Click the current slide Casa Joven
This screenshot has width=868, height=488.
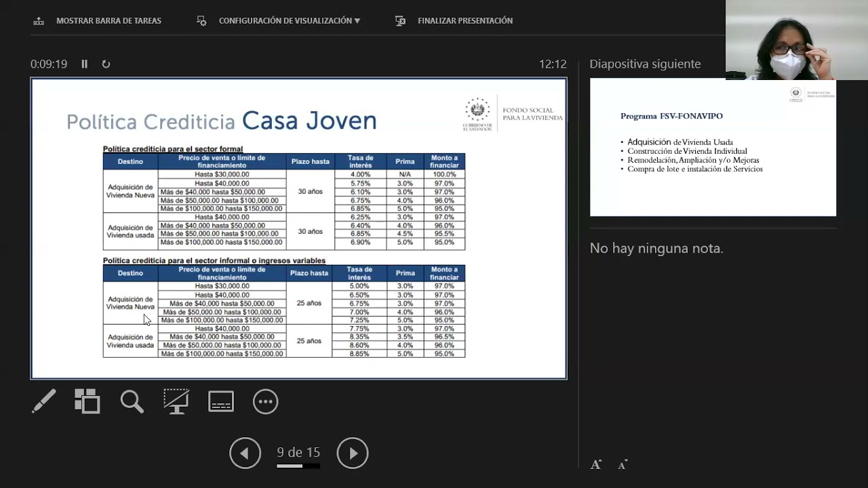click(x=298, y=228)
